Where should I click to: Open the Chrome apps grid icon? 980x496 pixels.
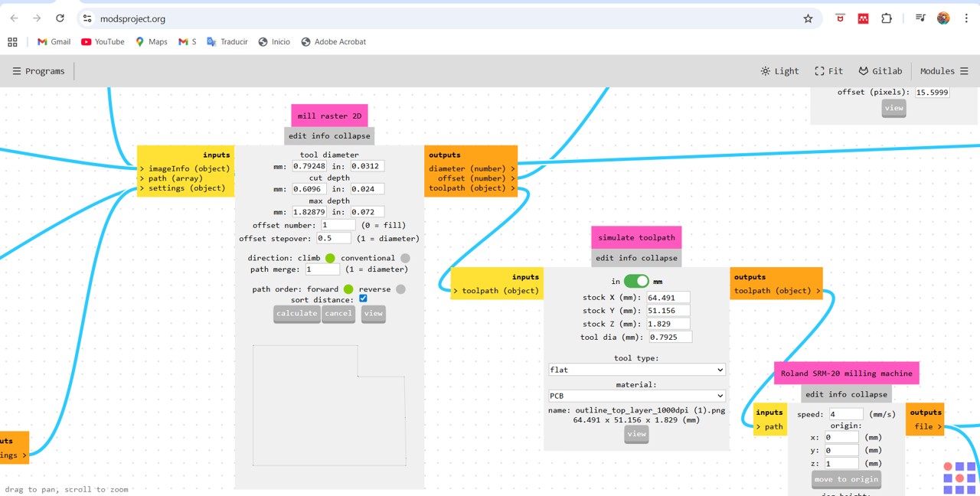point(12,42)
